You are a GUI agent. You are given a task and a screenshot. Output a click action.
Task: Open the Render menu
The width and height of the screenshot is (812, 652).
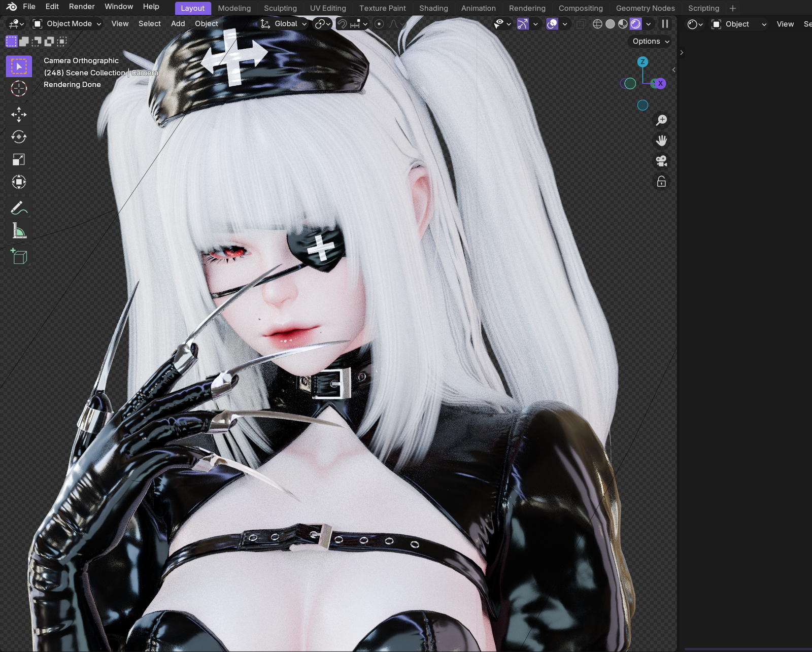(82, 7)
